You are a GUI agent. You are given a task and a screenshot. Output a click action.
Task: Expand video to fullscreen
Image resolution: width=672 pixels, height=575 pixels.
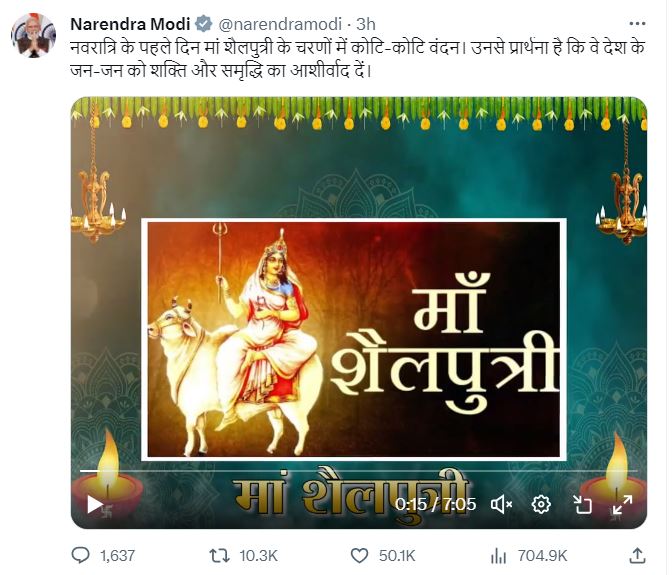pyautogui.click(x=622, y=504)
